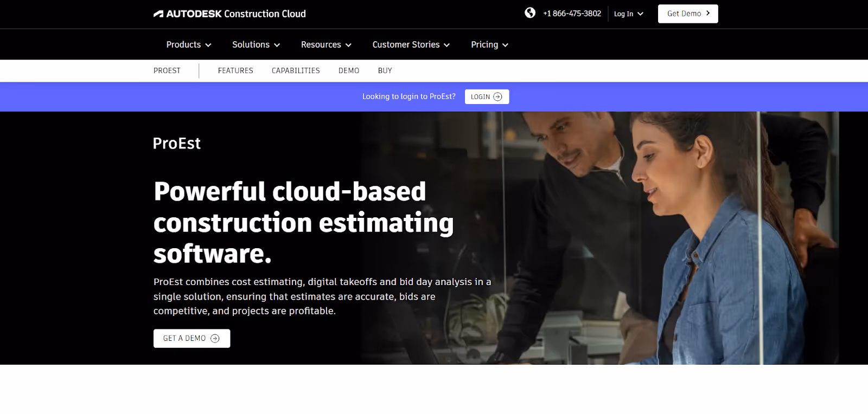
Task: Click the Get Demo button in header
Action: (x=688, y=14)
